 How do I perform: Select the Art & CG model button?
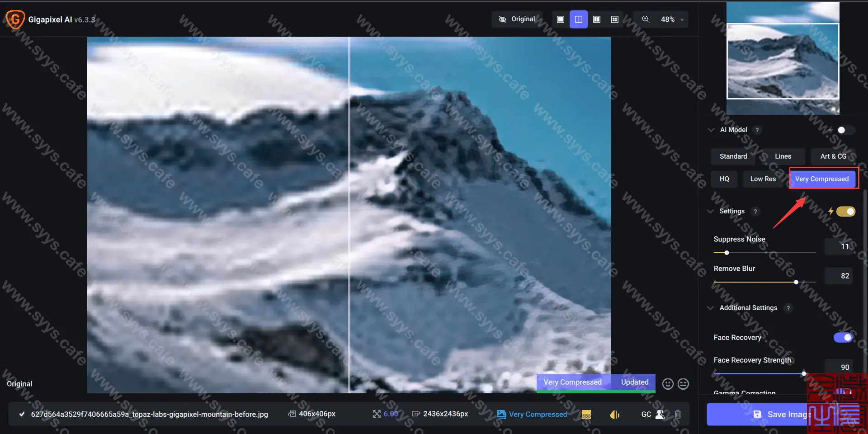point(833,156)
